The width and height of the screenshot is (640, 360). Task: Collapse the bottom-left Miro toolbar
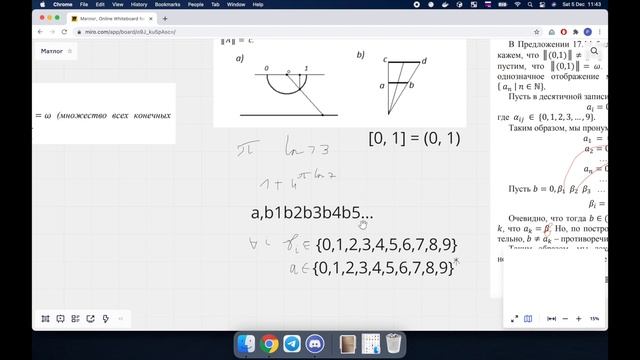click(x=121, y=319)
